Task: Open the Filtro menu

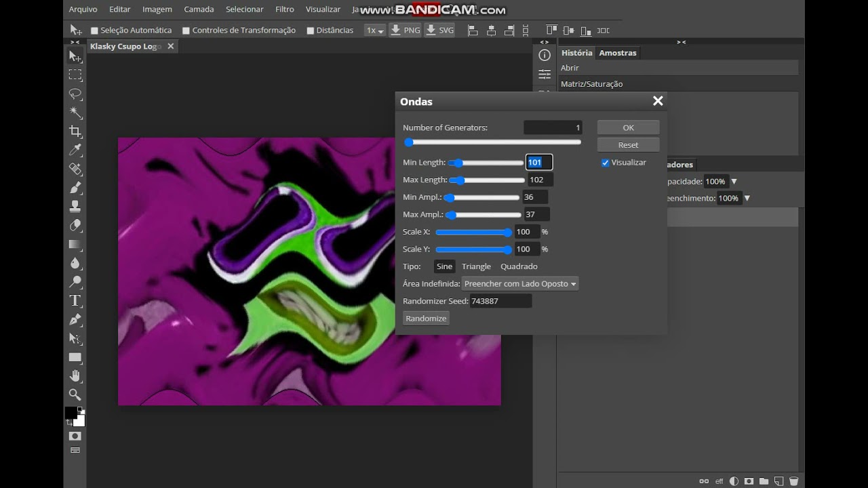Action: pyautogui.click(x=285, y=9)
